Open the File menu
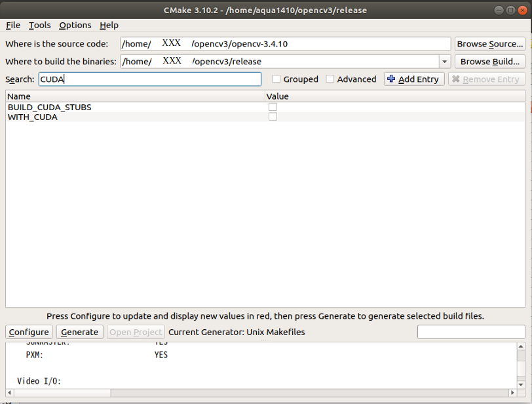The height and width of the screenshot is (404, 532). click(x=13, y=25)
